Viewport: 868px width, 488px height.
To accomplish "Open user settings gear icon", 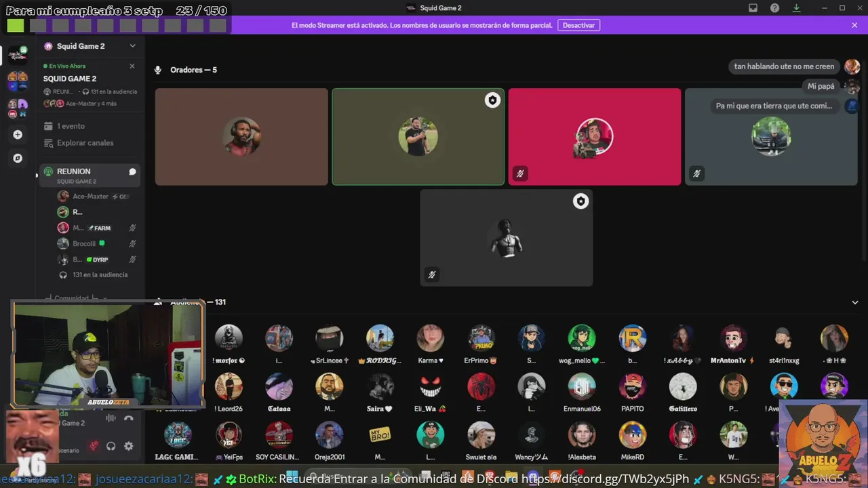I will [128, 446].
